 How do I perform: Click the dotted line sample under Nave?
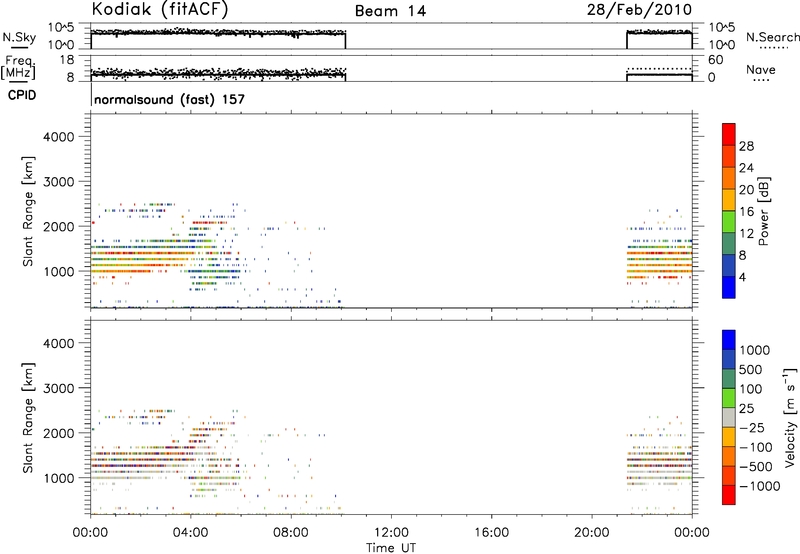762,81
